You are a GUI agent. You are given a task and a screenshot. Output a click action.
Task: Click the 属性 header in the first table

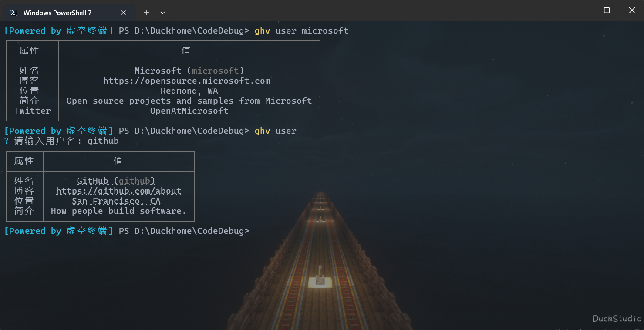tap(29, 51)
